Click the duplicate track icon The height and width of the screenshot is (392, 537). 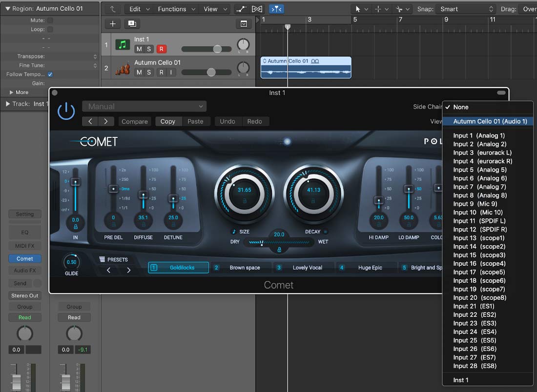132,23
